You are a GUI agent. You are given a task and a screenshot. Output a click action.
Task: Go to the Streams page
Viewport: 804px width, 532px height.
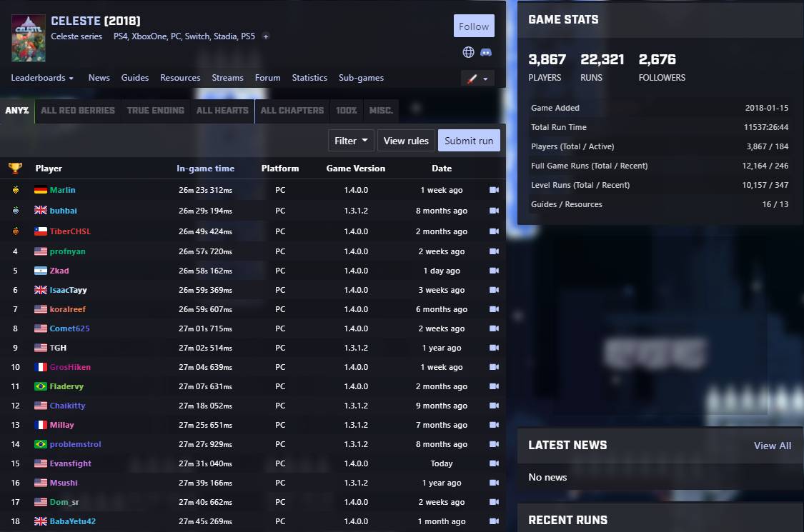point(228,78)
